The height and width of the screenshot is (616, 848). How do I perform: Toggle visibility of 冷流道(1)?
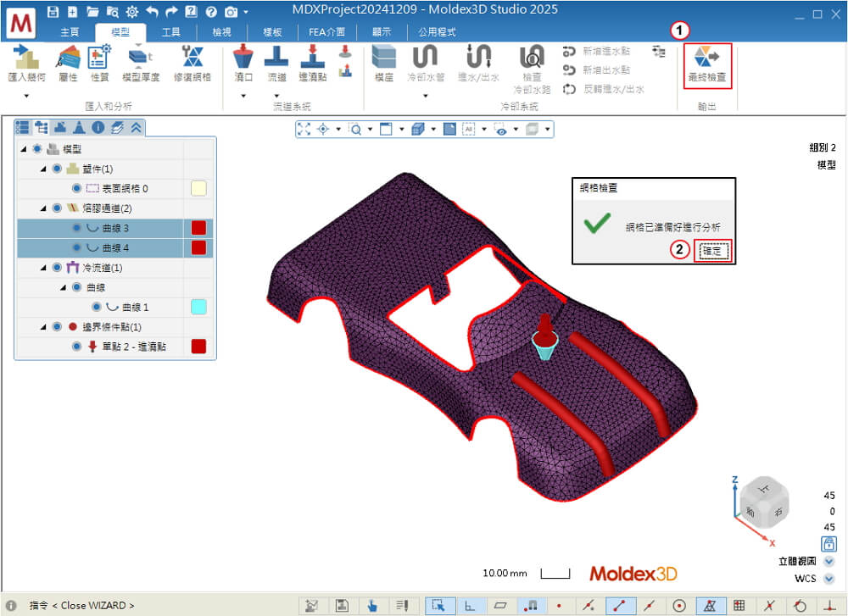[57, 268]
